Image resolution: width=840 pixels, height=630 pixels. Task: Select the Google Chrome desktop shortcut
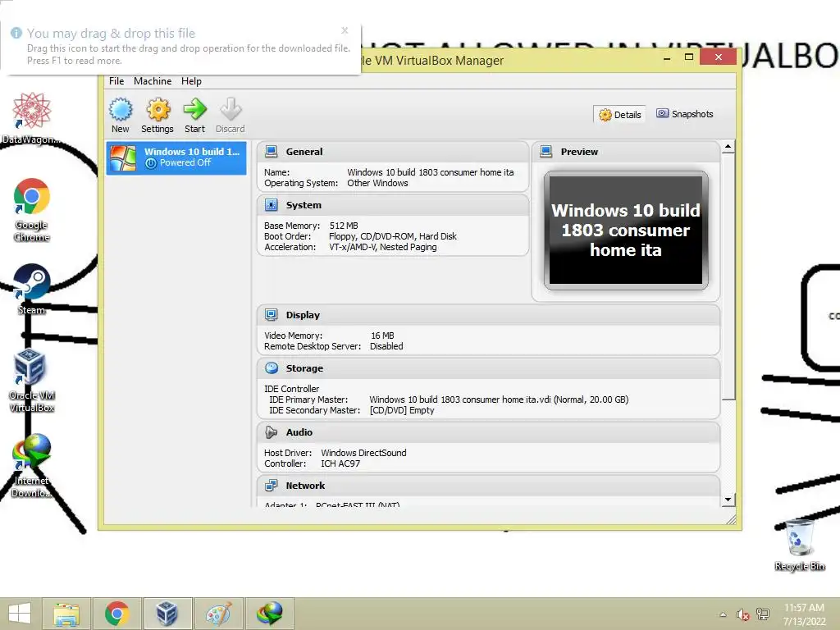32,210
